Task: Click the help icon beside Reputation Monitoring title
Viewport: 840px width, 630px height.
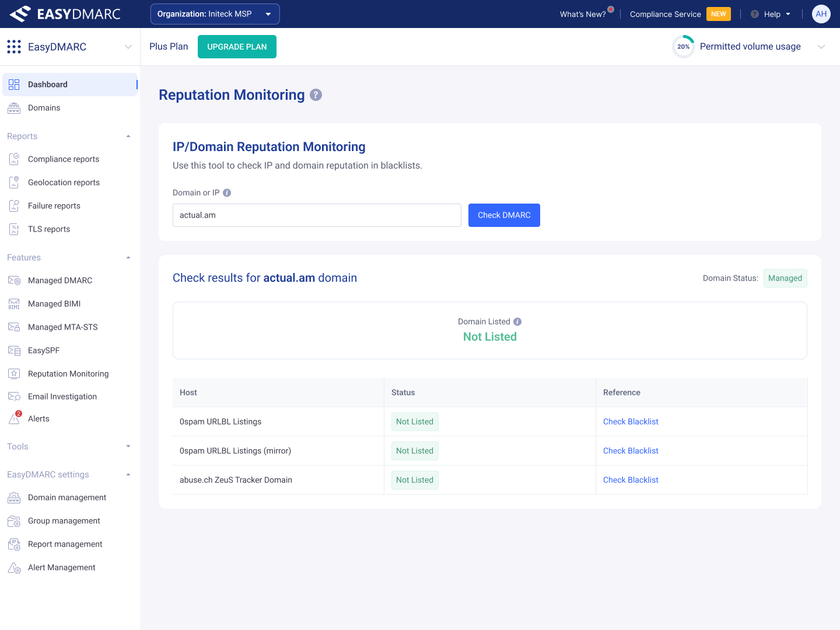Action: 316,95
